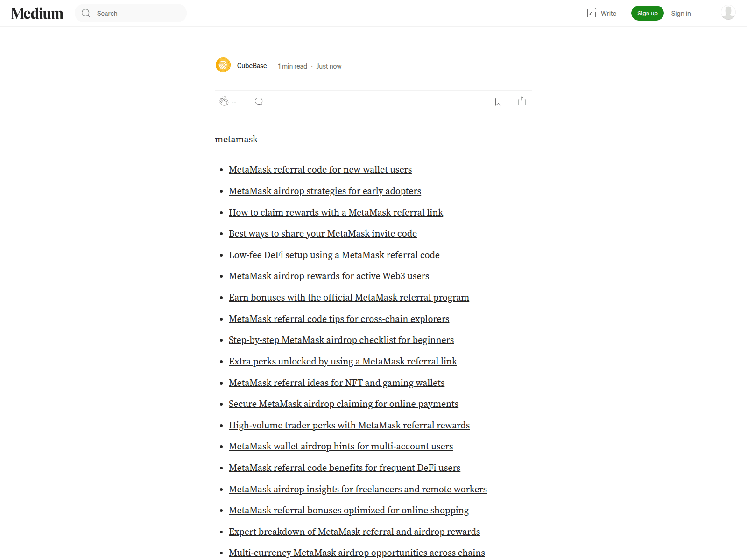Click the '1 min read' text

click(292, 66)
